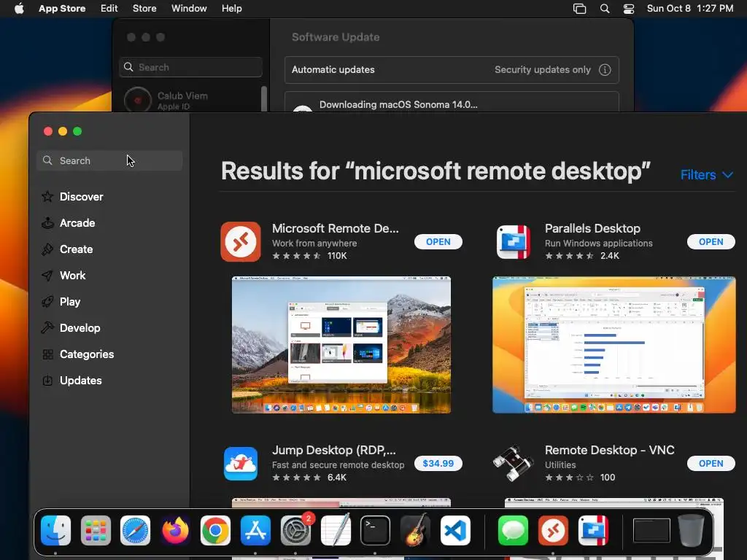Click the Automatic updates info icon
The height and width of the screenshot is (560, 747).
tap(605, 69)
